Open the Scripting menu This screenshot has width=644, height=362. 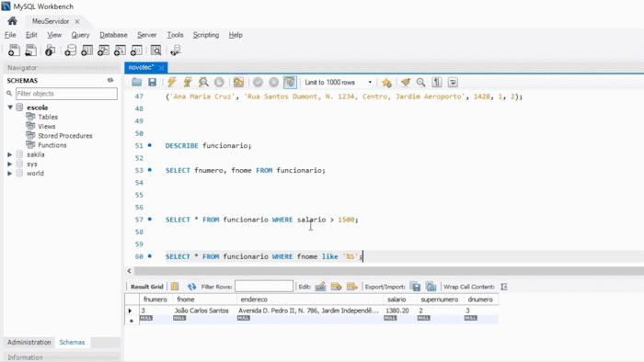click(206, 35)
